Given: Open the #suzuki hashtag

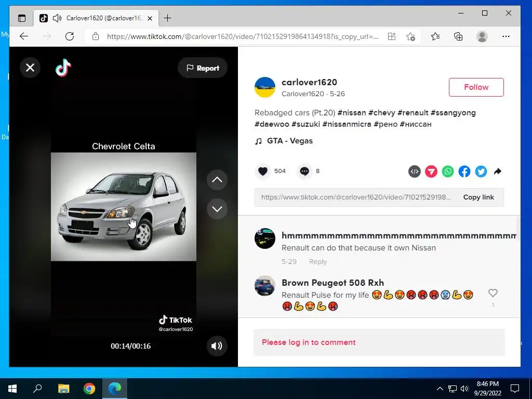Looking at the screenshot, I should (305, 124).
